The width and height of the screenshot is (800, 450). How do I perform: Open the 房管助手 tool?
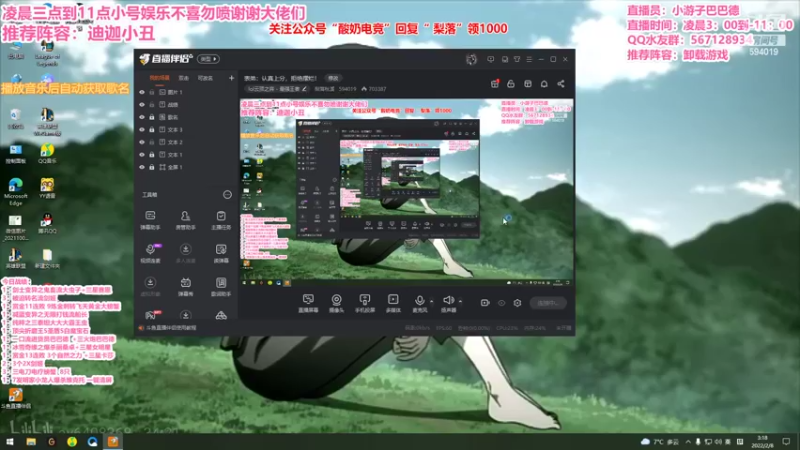click(x=185, y=220)
